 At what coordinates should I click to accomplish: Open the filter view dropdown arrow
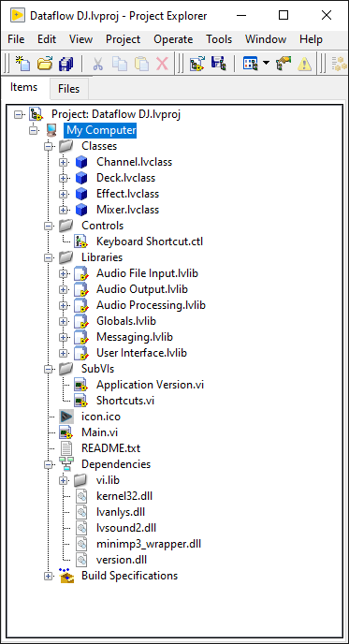tap(266, 64)
